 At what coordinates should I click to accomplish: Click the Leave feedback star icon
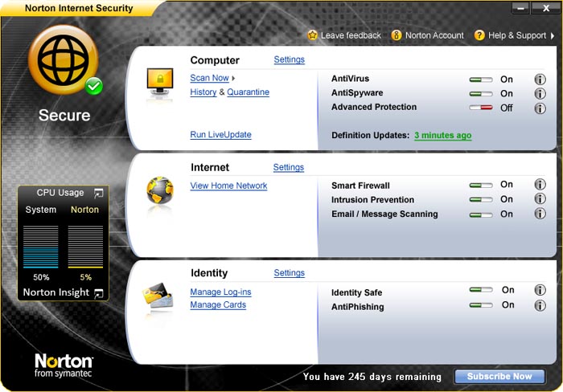coord(313,35)
